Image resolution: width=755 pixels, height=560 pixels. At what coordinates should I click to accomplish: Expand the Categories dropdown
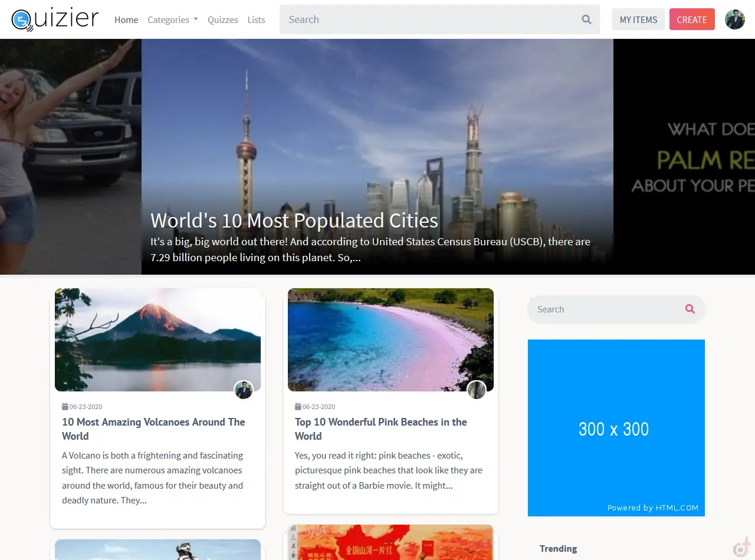tap(172, 19)
